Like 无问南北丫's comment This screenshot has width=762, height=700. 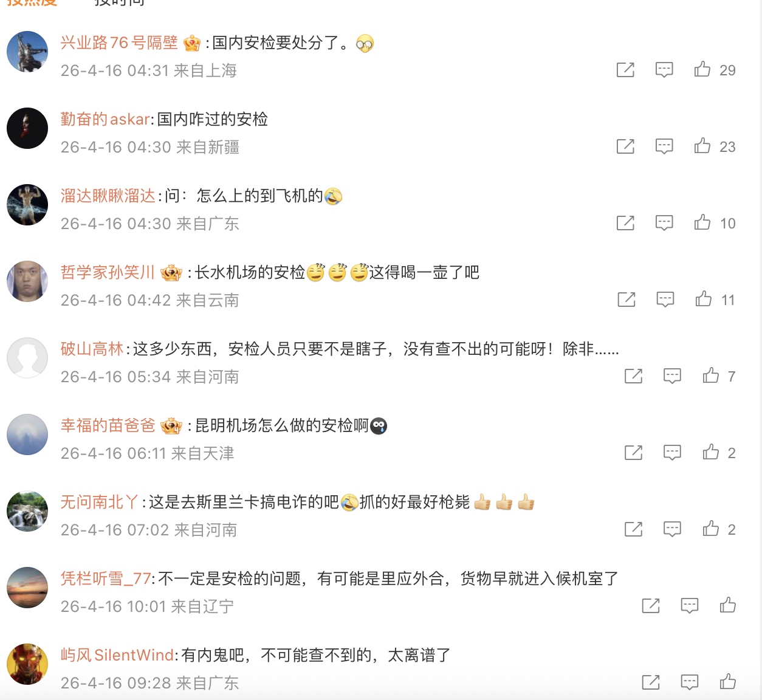click(x=711, y=529)
